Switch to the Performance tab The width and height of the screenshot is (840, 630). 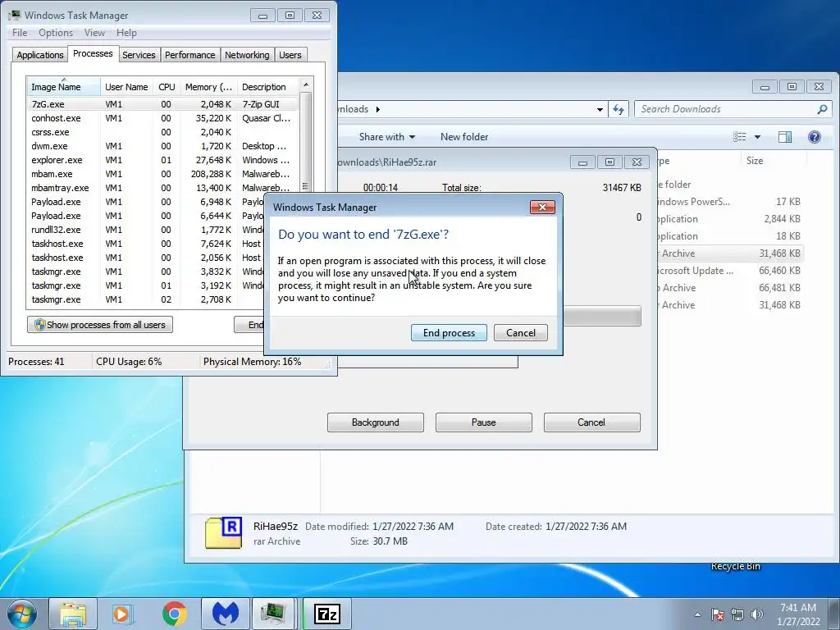pyautogui.click(x=189, y=55)
